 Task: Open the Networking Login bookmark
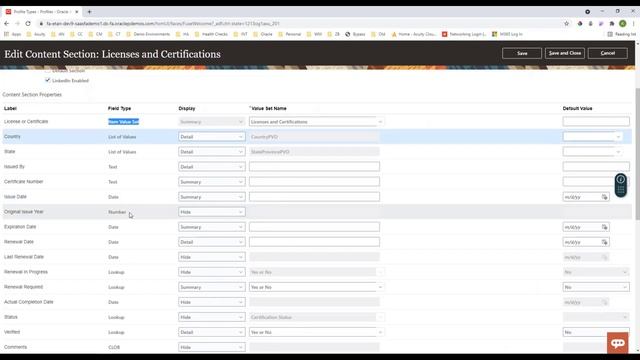(464, 34)
